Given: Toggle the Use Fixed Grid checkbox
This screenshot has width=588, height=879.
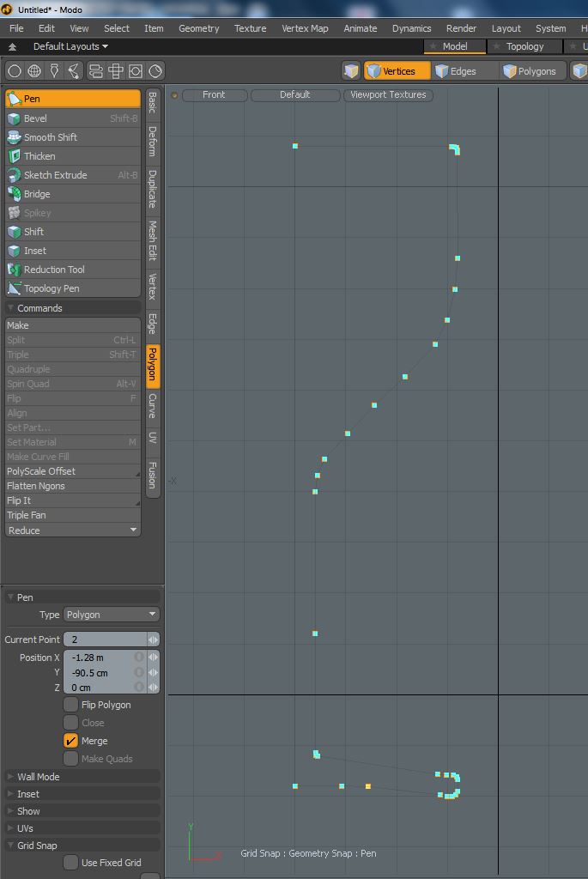Looking at the screenshot, I should pyautogui.click(x=70, y=862).
